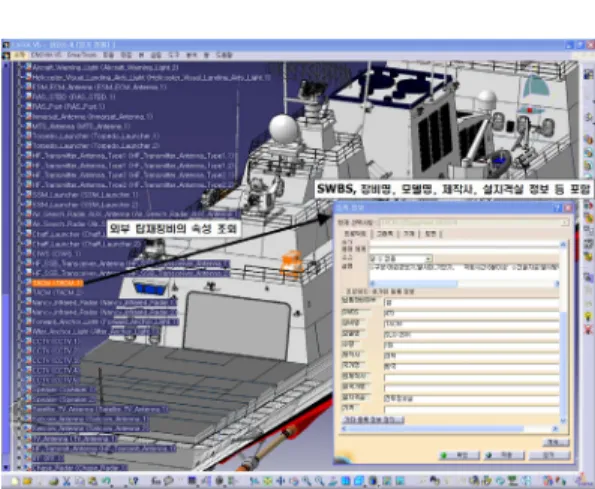This screenshot has width=595, height=489.
Task: Click the Zoom In magnifier icon
Action: (x=307, y=481)
